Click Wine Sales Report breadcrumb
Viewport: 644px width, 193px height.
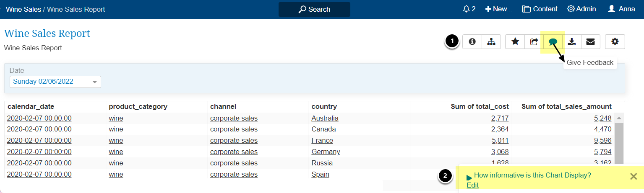point(76,9)
